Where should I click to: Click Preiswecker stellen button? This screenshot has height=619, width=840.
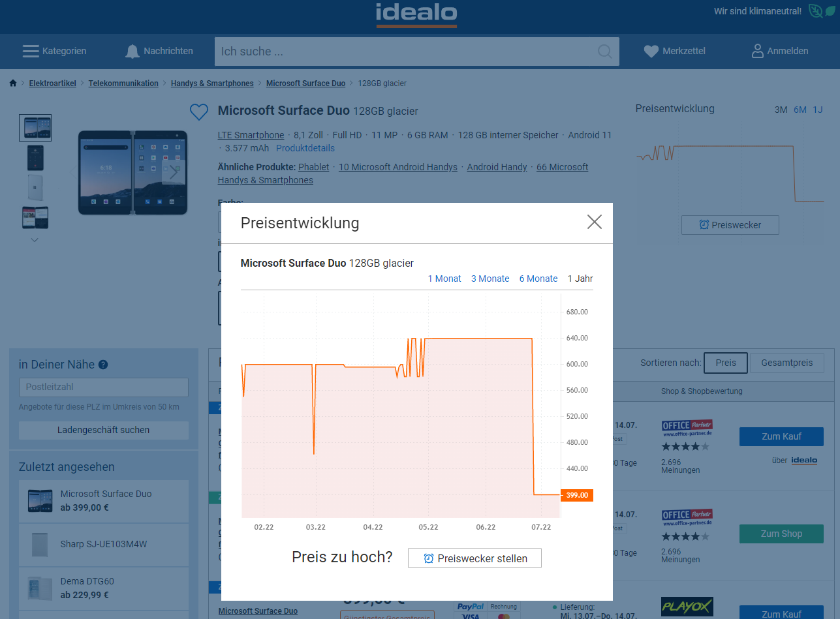[x=474, y=558]
